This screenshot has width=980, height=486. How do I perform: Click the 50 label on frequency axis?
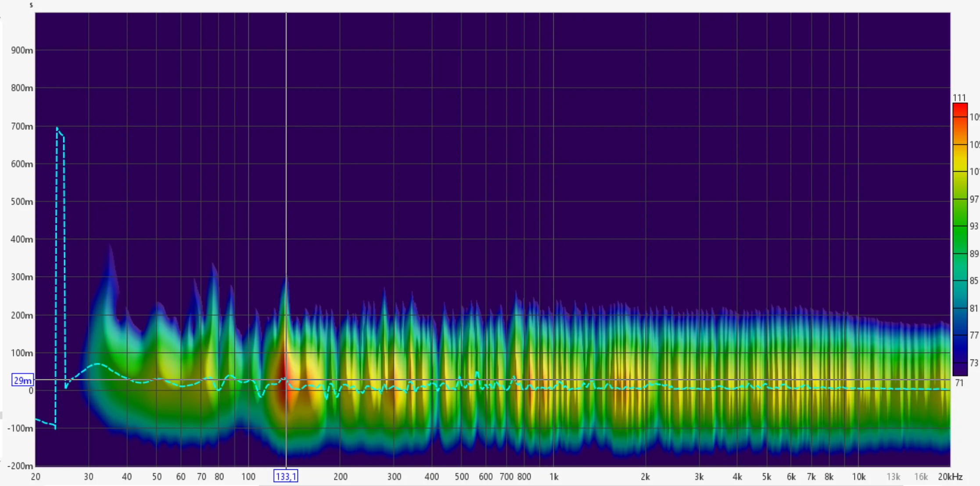pyautogui.click(x=157, y=477)
